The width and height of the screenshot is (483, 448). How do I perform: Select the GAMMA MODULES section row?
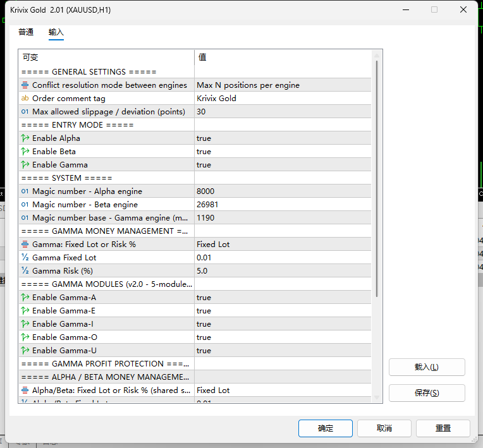tap(195, 284)
